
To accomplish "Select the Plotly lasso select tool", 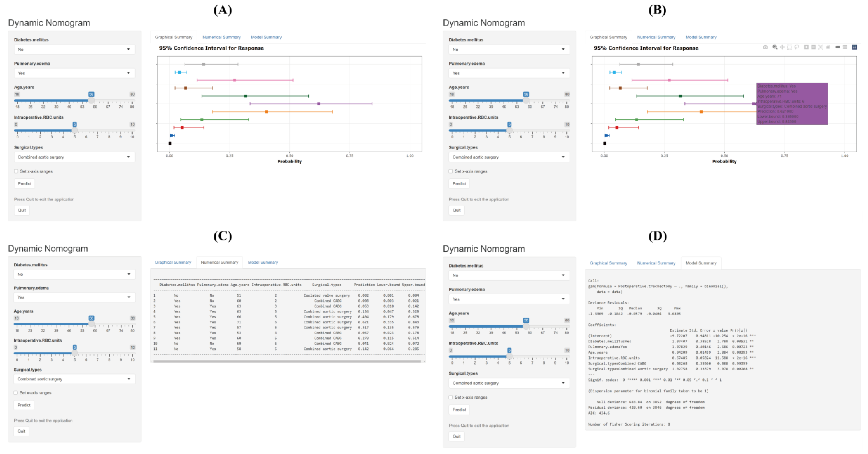I will [797, 47].
